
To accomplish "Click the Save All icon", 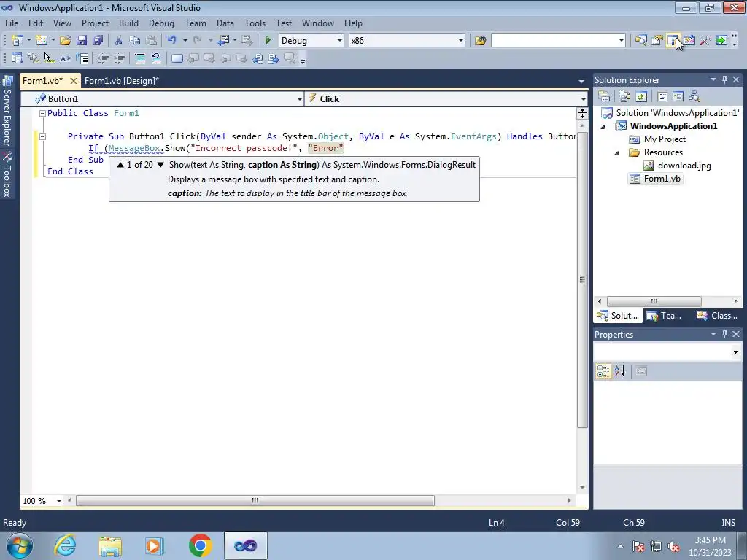I will pyautogui.click(x=98, y=41).
